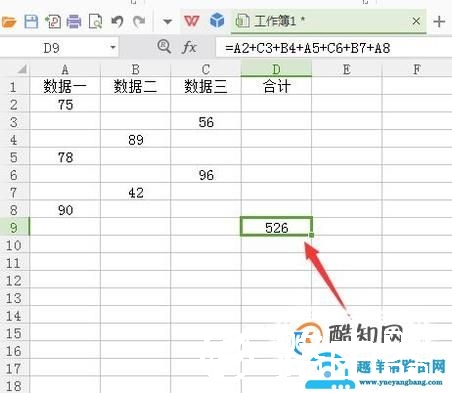Open Print Preview icon
This screenshot has width=452, height=393.
(x=95, y=22)
